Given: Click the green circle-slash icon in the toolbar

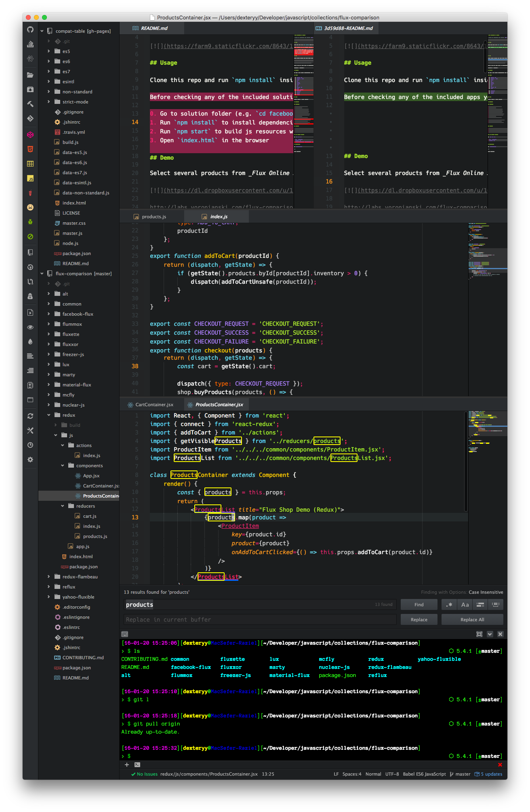Looking at the screenshot, I should pyautogui.click(x=30, y=236).
